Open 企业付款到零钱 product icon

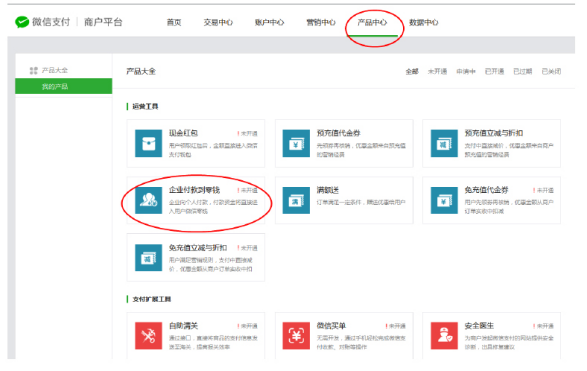pyautogui.click(x=149, y=200)
